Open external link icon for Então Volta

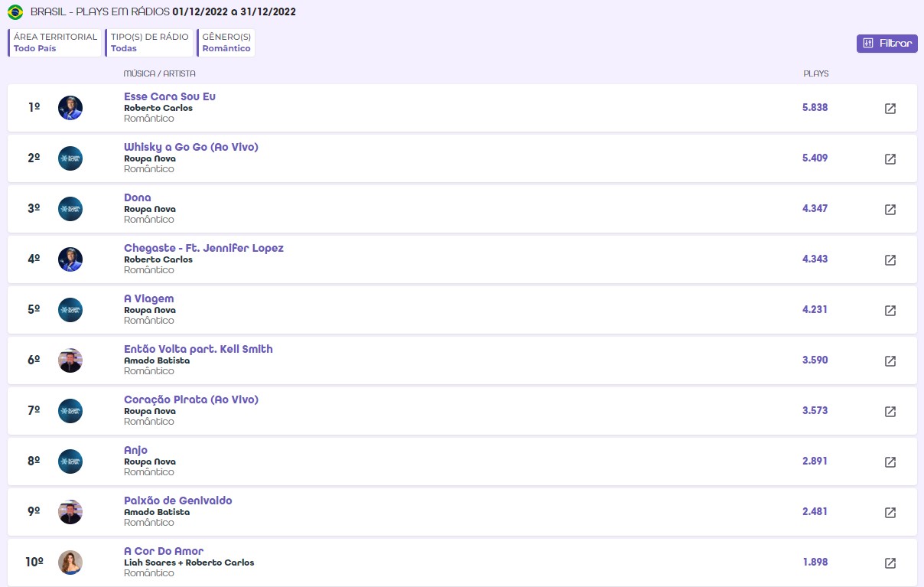click(x=890, y=361)
